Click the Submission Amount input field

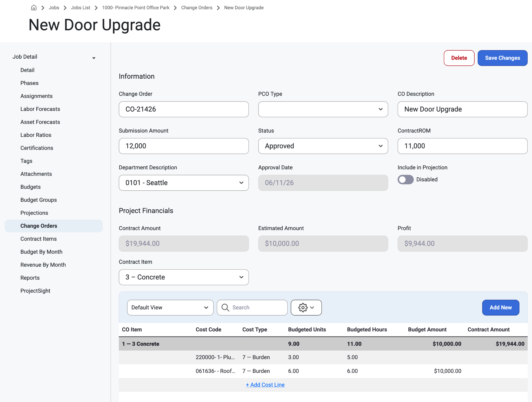click(184, 146)
